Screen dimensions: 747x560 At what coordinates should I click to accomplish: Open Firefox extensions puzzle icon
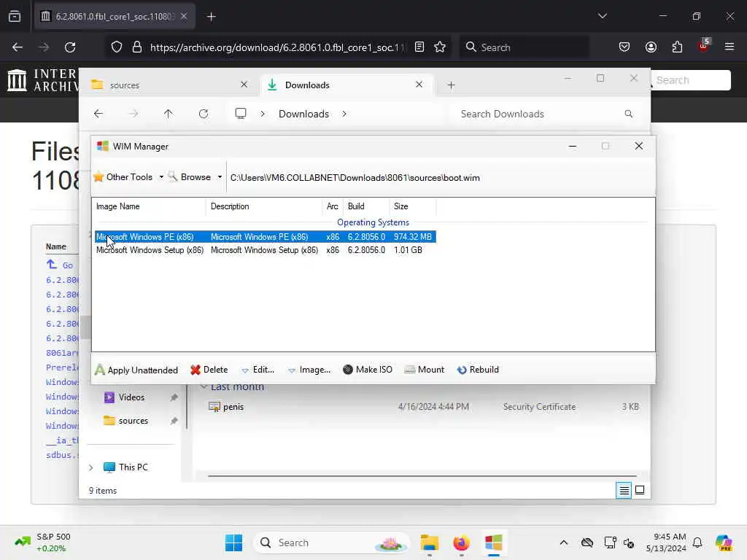coord(677,47)
